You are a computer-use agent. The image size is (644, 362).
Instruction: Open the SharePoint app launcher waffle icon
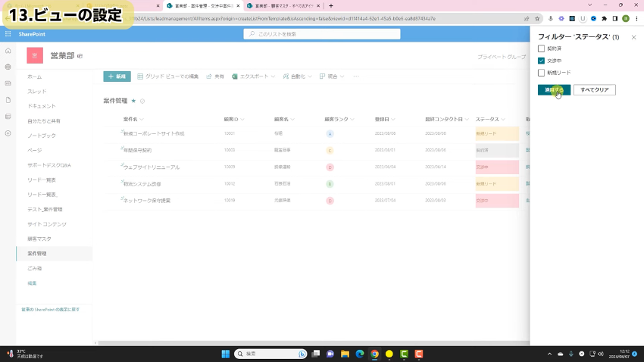8,34
